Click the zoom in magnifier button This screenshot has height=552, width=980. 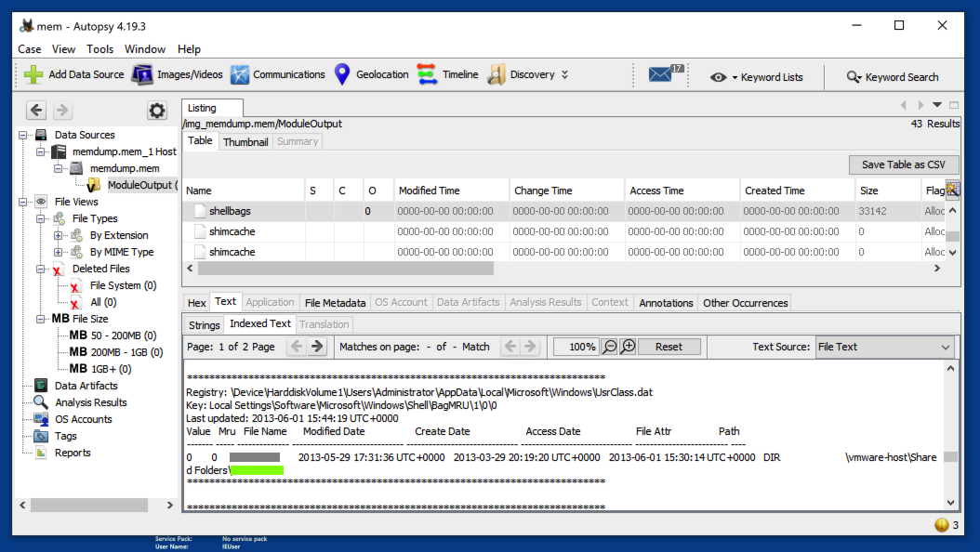tap(629, 347)
